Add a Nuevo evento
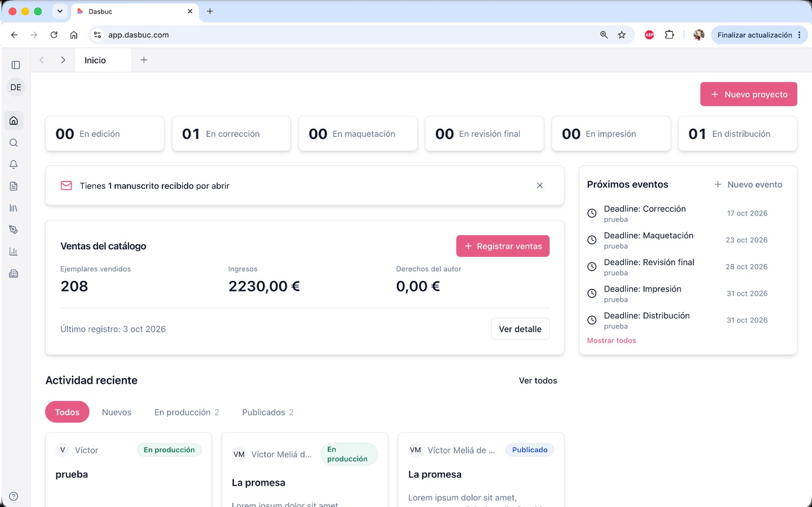812x507 pixels. [748, 185]
